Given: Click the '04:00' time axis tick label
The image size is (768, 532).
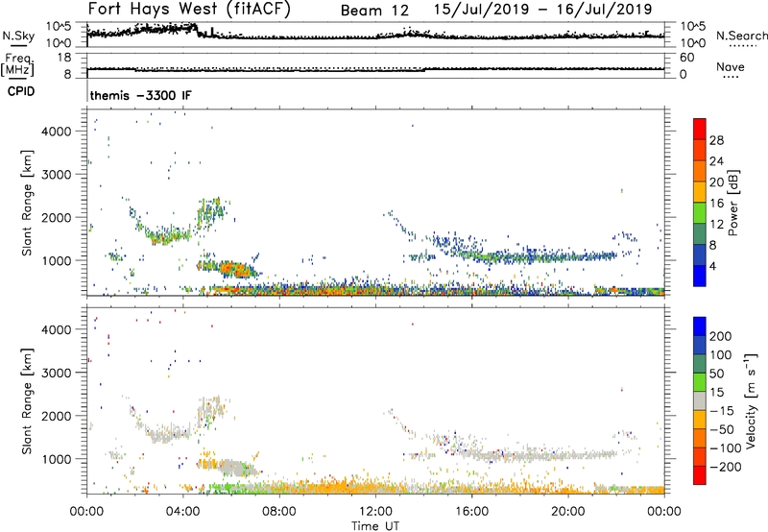Looking at the screenshot, I should click(x=183, y=512).
